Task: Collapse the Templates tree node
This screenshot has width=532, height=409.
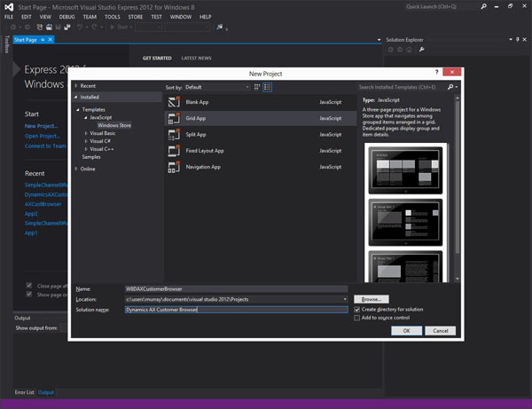Action: pyautogui.click(x=78, y=110)
